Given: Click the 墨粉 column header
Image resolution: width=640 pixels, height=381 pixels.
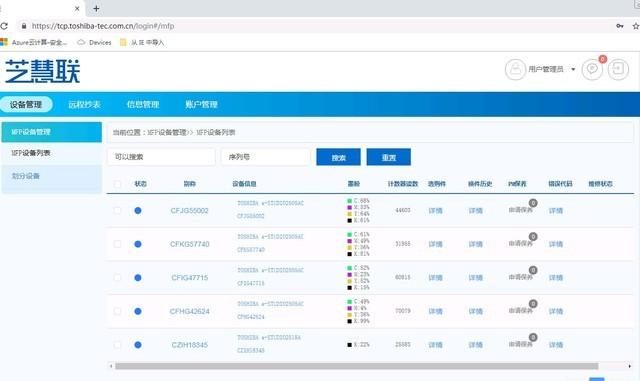Looking at the screenshot, I should [x=353, y=184].
